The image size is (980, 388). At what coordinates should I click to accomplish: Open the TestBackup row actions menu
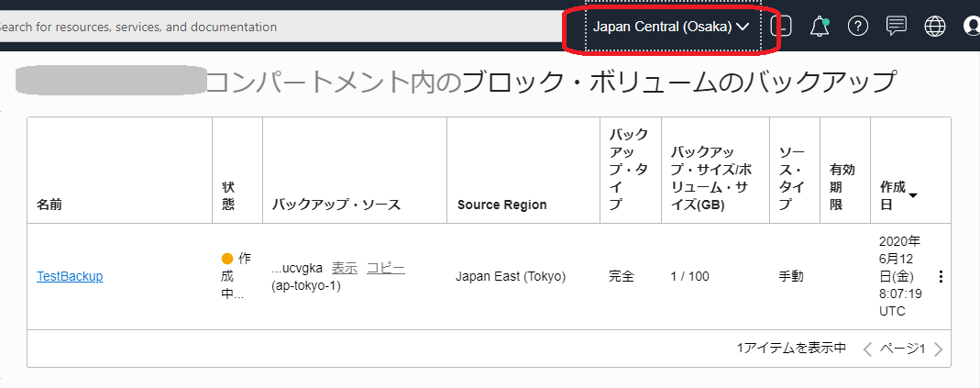940,276
